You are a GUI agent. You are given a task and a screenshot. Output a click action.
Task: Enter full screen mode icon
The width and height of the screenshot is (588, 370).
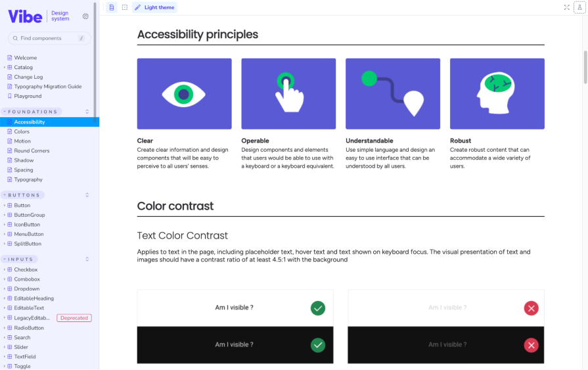[x=567, y=7]
